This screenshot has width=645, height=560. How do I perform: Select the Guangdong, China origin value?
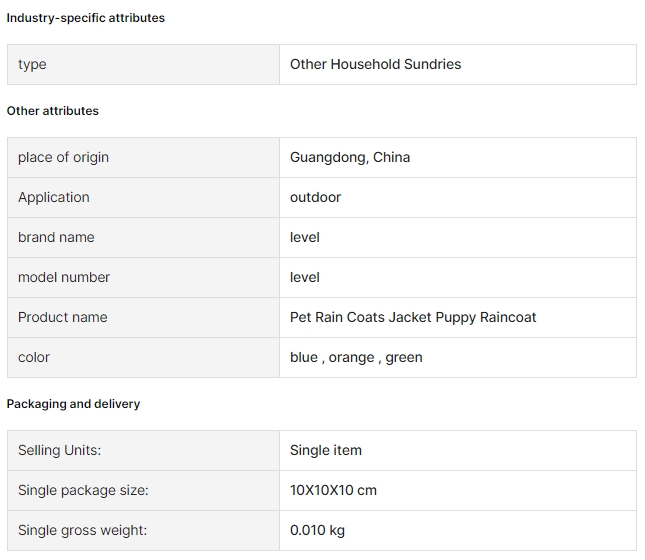(350, 158)
